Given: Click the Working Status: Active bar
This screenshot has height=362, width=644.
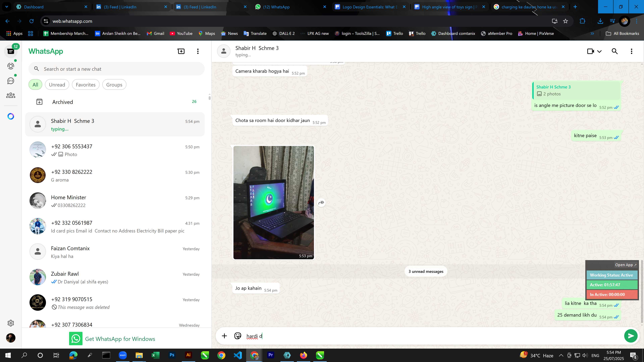Looking at the screenshot, I should (612, 275).
